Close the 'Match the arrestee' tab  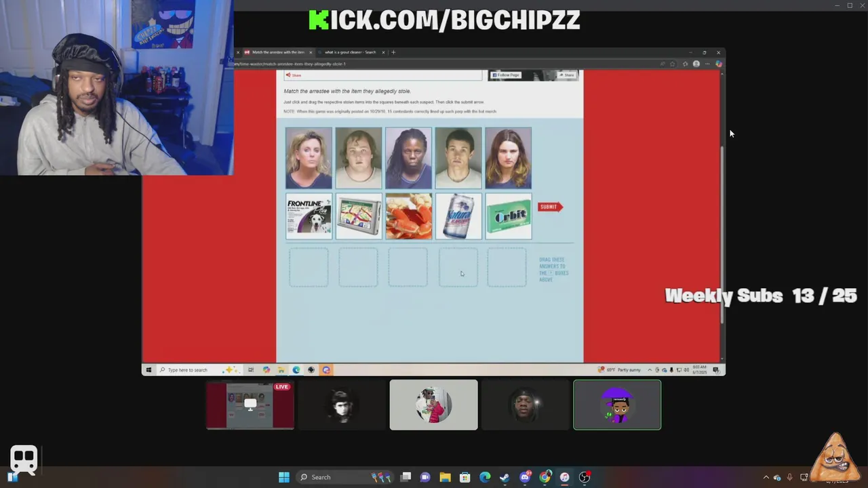click(311, 52)
